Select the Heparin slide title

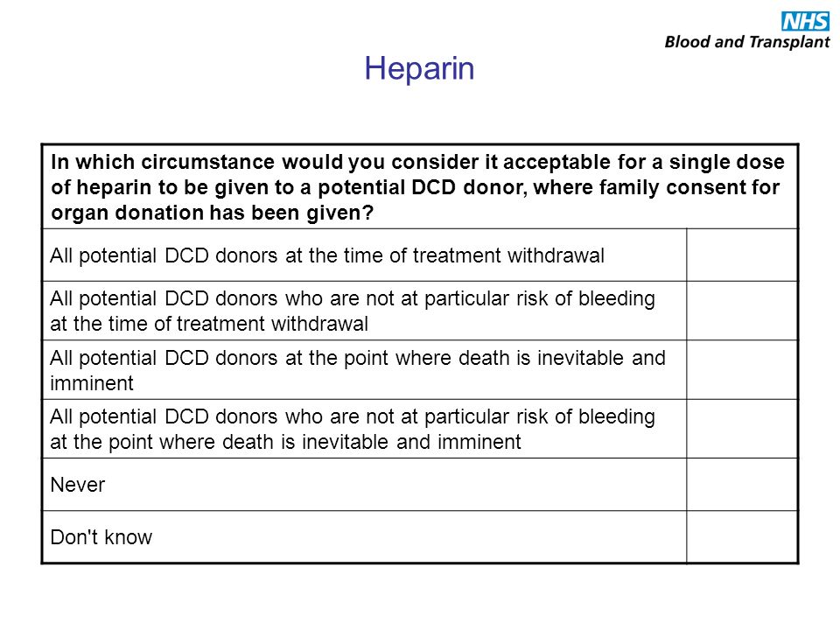click(x=419, y=68)
